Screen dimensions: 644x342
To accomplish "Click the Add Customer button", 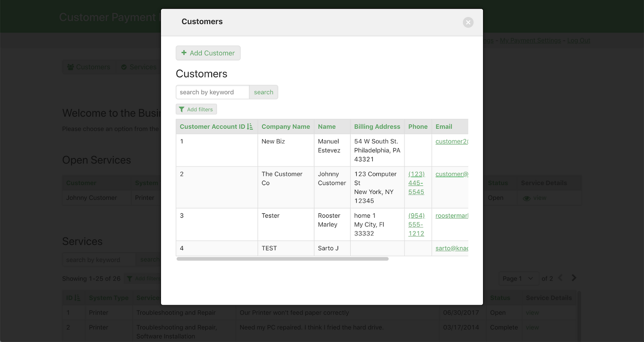I will pyautogui.click(x=208, y=53).
